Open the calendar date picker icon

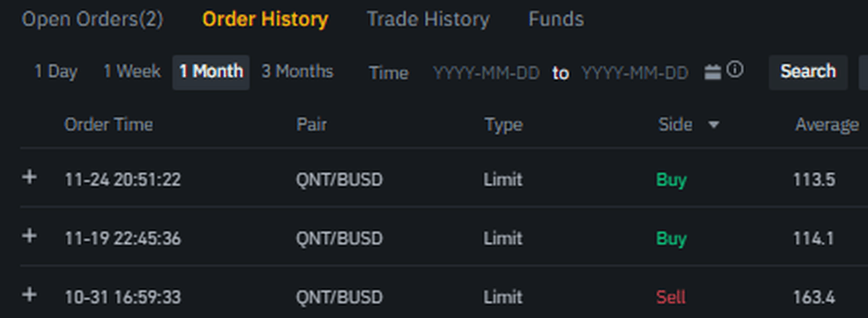[712, 72]
